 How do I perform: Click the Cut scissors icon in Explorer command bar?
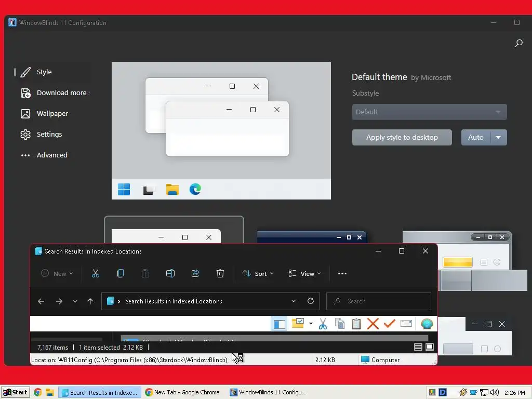coord(96,273)
